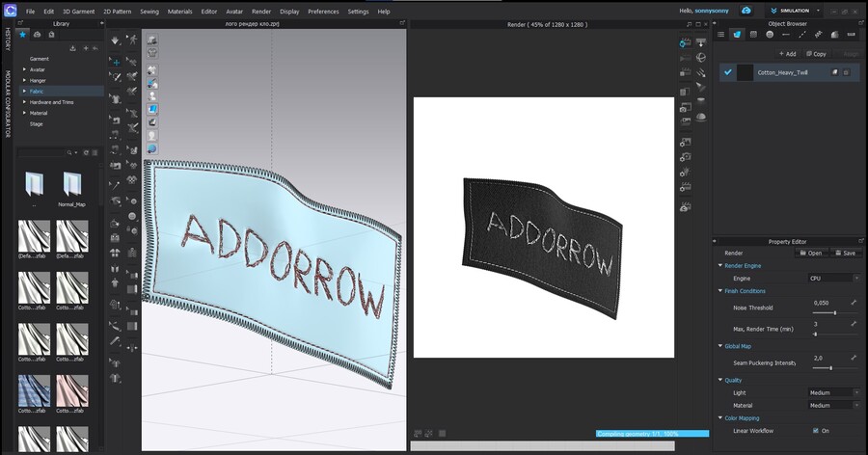868x455 pixels.
Task: Open the Materials menu
Action: (x=179, y=12)
